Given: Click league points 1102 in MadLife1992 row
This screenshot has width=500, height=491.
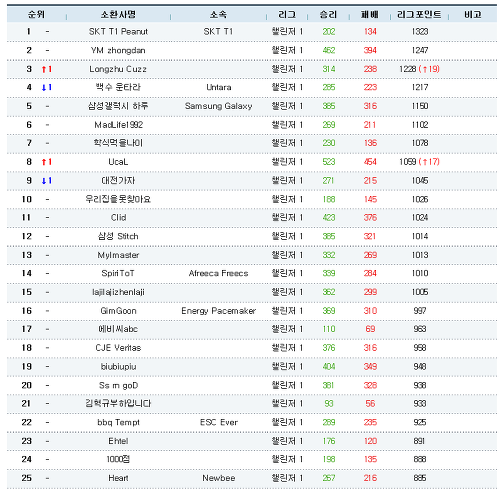Looking at the screenshot, I should [x=420, y=125].
